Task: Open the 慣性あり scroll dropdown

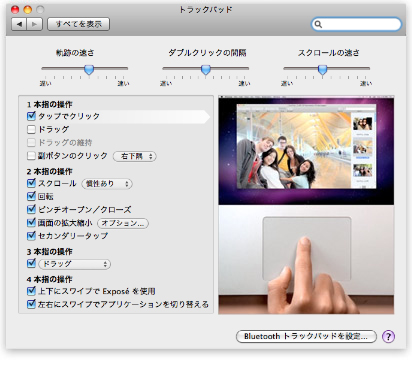Action: click(x=107, y=184)
